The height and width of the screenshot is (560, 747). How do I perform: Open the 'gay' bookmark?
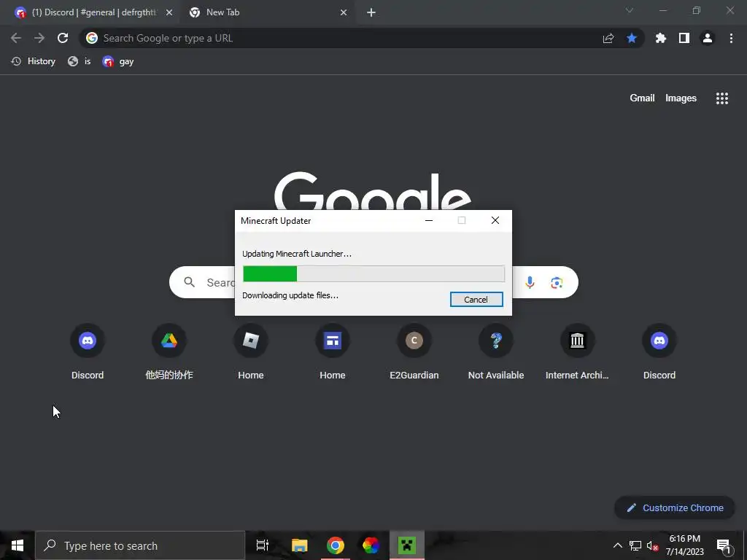coord(118,61)
